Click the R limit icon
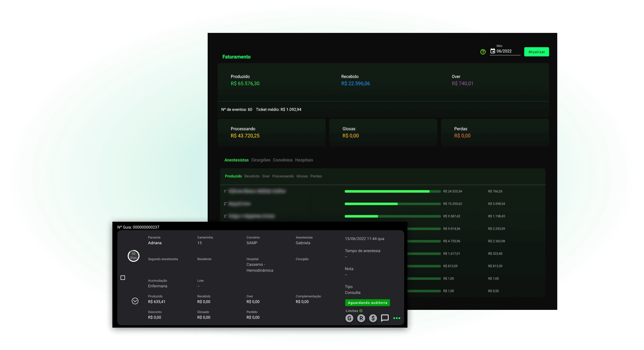 click(x=361, y=318)
